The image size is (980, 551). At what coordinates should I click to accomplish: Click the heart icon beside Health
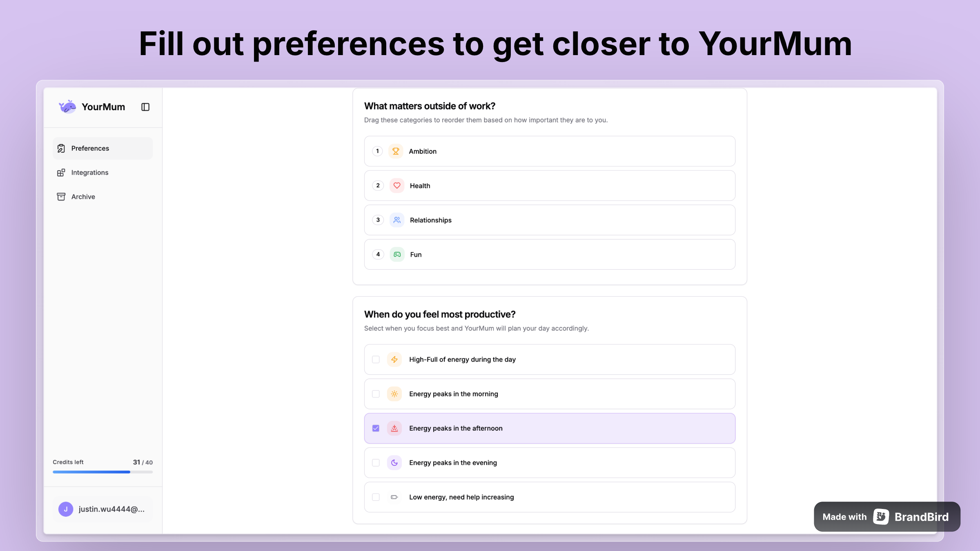point(396,185)
